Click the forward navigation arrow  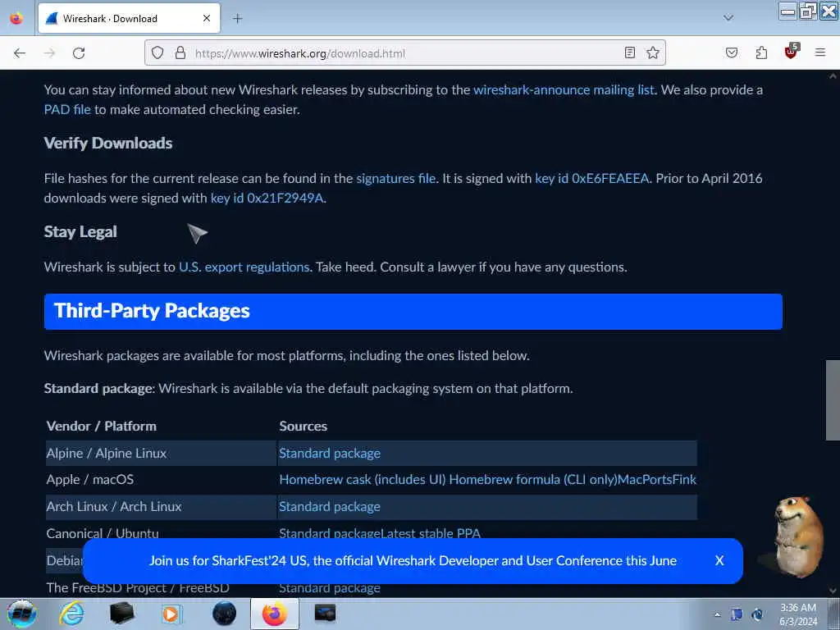click(49, 53)
